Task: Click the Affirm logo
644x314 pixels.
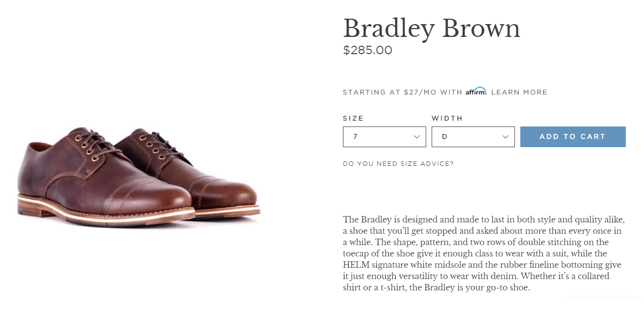Action: (475, 92)
